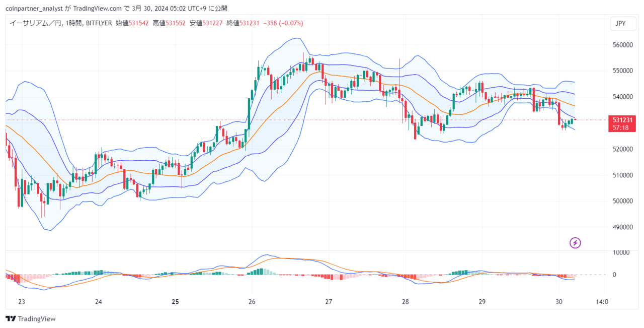
Task: Click the 高値 531552 high value
Action: tap(169, 23)
